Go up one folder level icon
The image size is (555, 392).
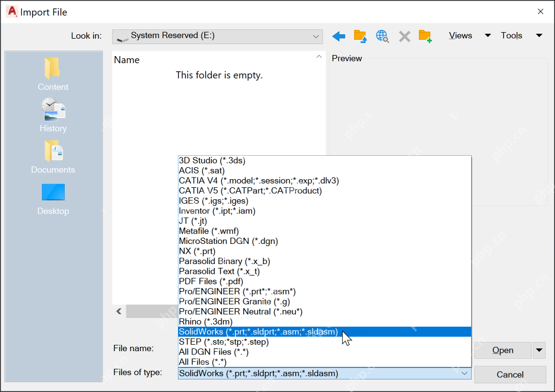pyautogui.click(x=361, y=36)
